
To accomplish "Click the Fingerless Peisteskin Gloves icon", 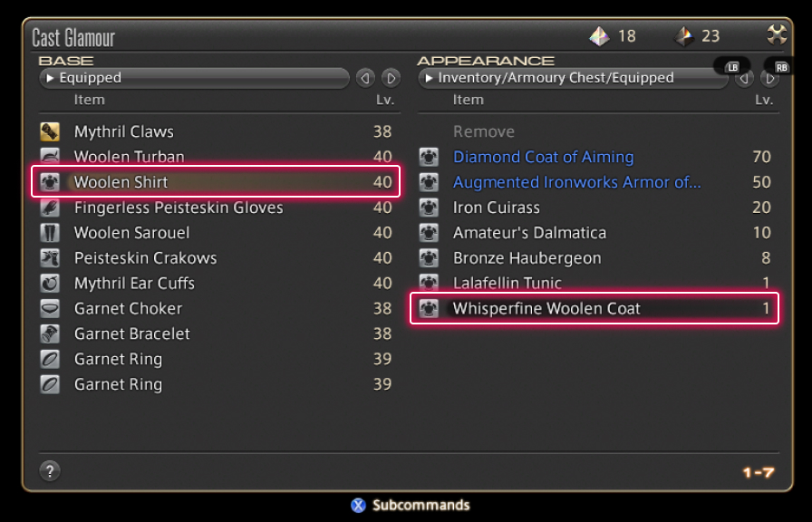I will click(50, 208).
